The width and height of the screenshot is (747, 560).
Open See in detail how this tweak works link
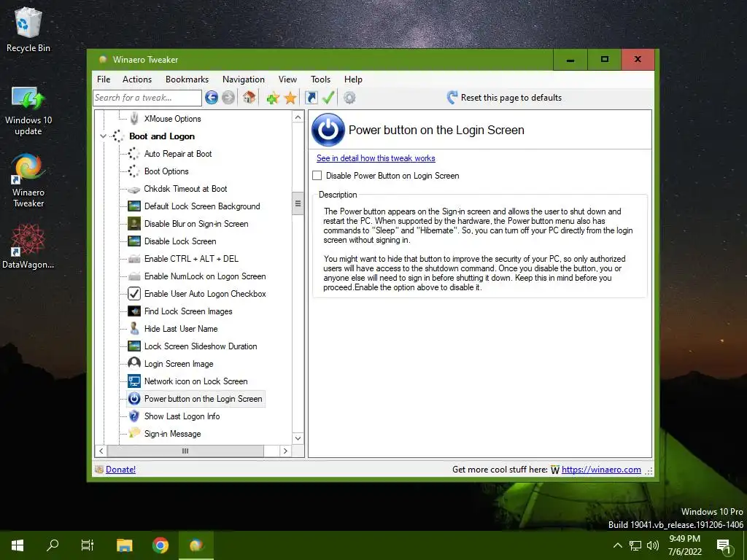point(376,158)
